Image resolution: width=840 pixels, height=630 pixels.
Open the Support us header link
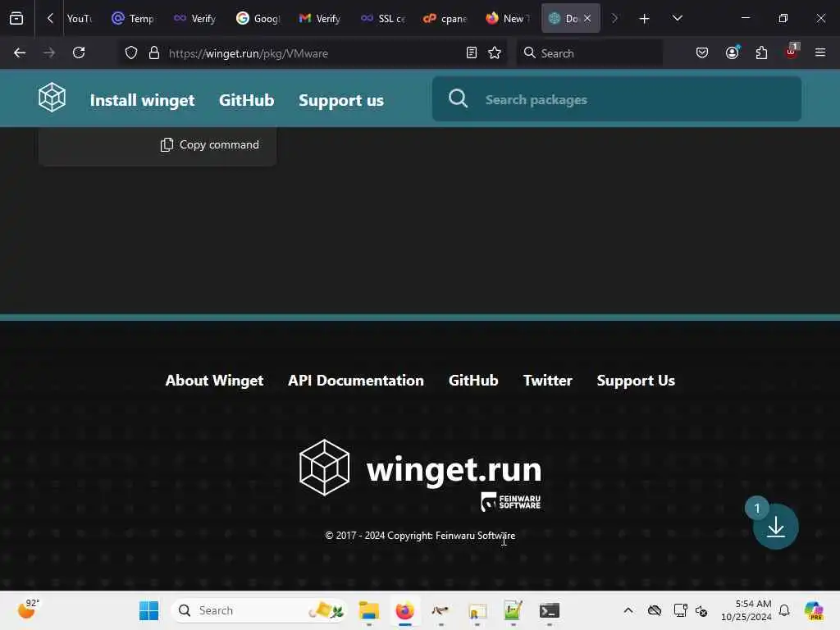point(341,100)
